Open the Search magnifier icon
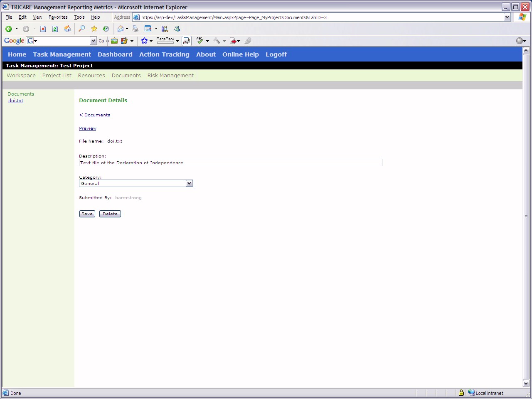This screenshot has height=399, width=532. (x=82, y=29)
